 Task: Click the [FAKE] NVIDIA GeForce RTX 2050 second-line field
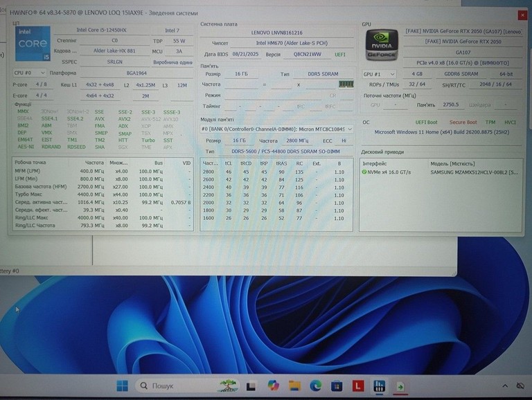(463, 42)
